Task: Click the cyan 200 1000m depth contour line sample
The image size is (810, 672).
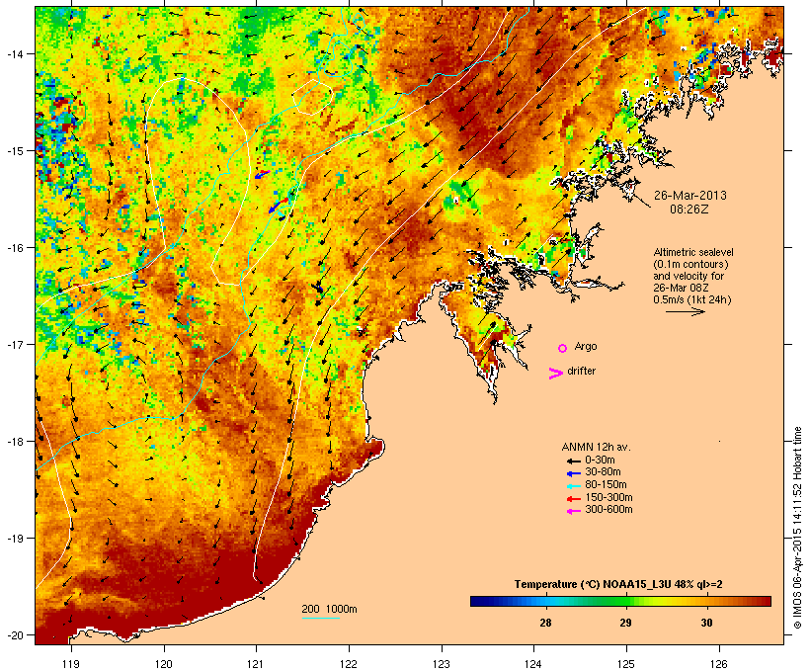Action: point(320,618)
